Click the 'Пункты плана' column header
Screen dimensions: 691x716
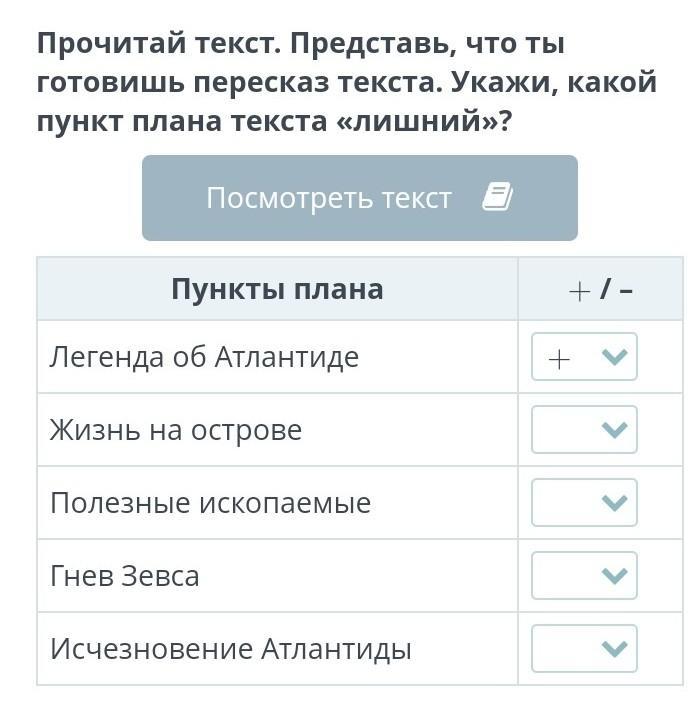(x=277, y=289)
